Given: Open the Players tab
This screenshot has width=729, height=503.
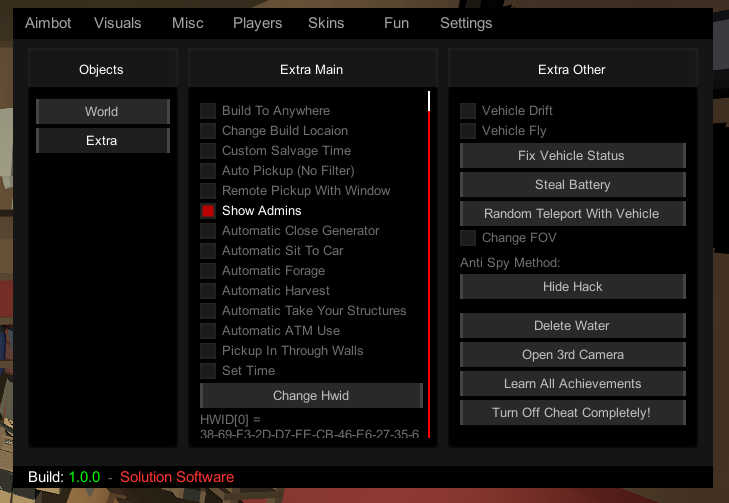Looking at the screenshot, I should 258,23.
